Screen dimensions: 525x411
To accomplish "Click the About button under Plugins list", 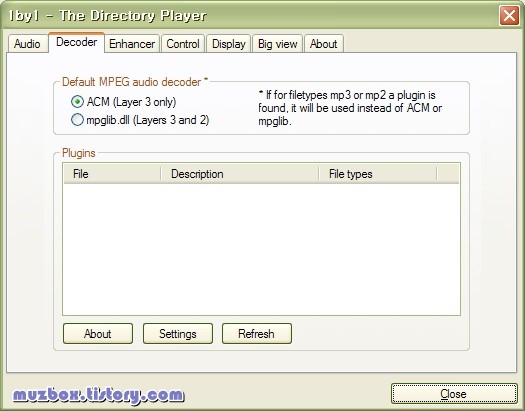I will 98,334.
